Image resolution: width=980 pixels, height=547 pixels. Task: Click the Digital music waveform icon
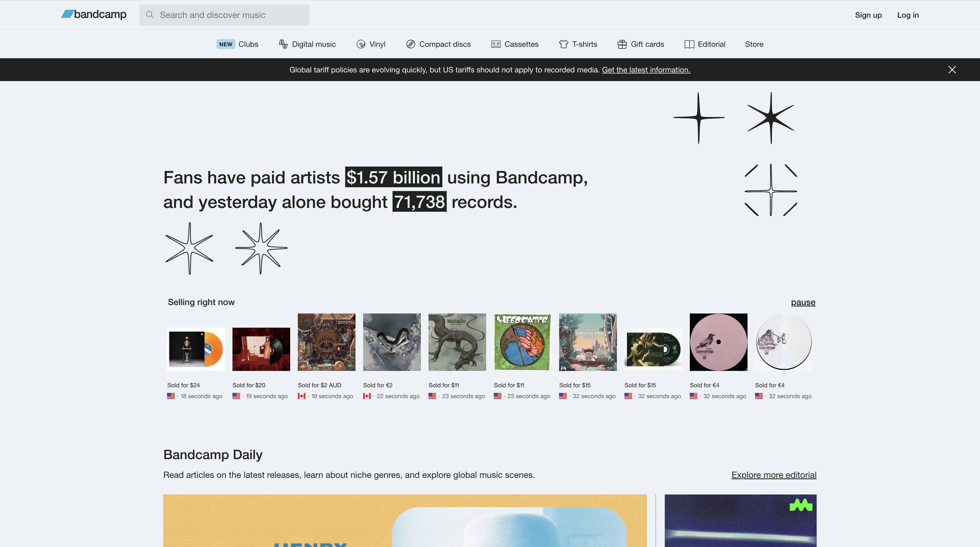(x=283, y=44)
